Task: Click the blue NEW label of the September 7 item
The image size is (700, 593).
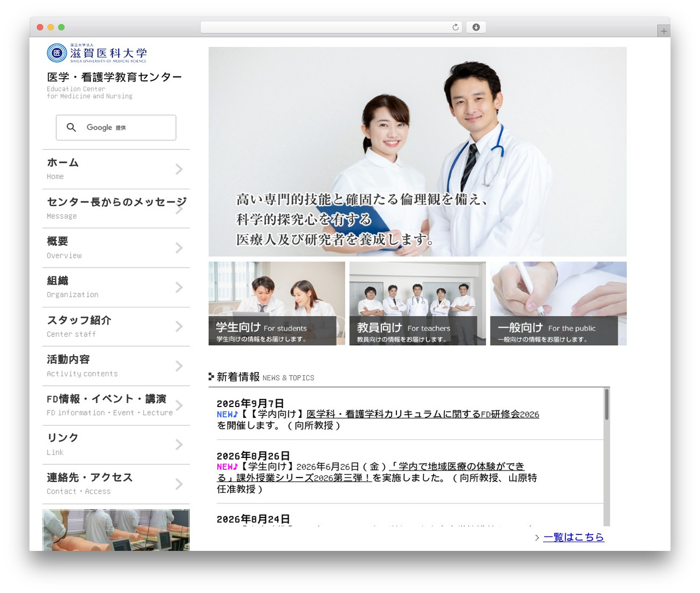Action: (x=227, y=414)
